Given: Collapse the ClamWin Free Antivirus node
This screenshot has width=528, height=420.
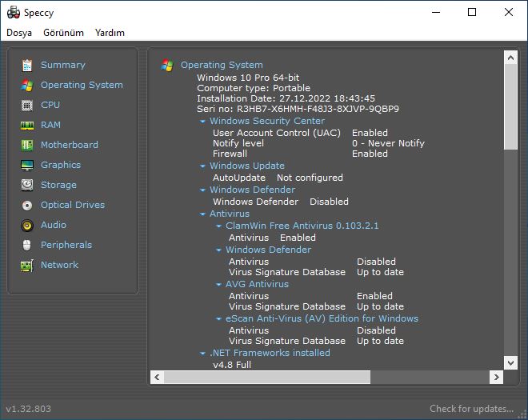Looking at the screenshot, I should click(218, 226).
